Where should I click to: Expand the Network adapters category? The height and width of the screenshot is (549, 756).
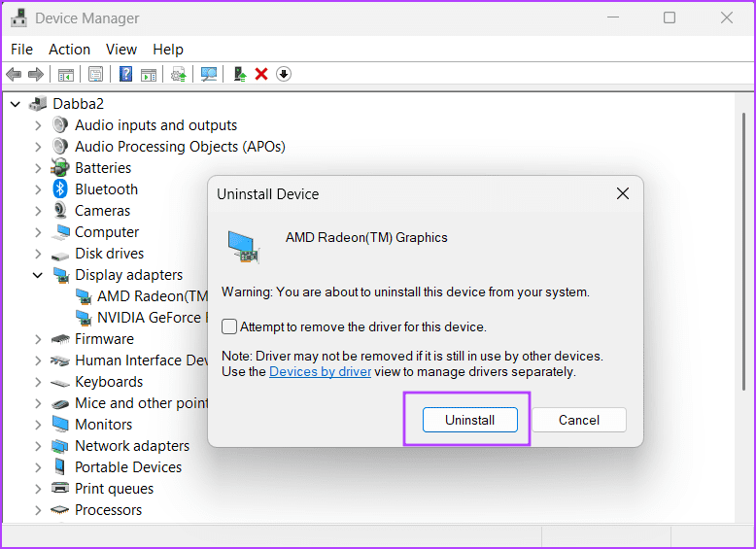38,446
